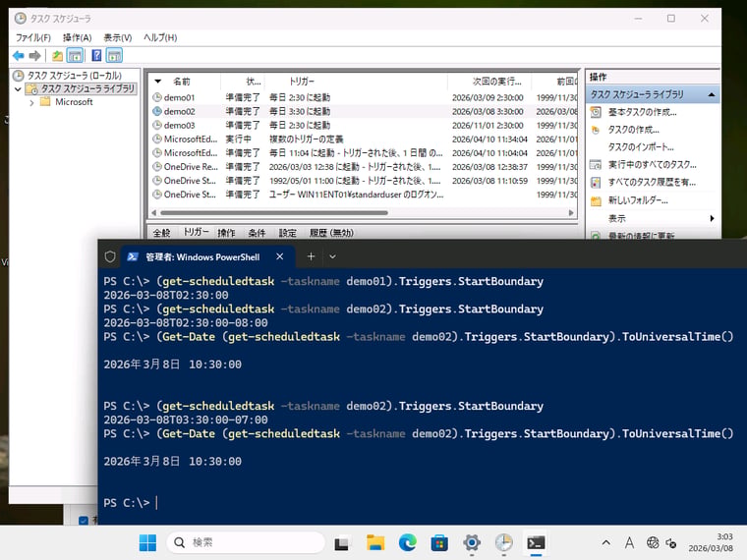Switch to the トリガー tab
747x560 pixels.
(x=196, y=232)
